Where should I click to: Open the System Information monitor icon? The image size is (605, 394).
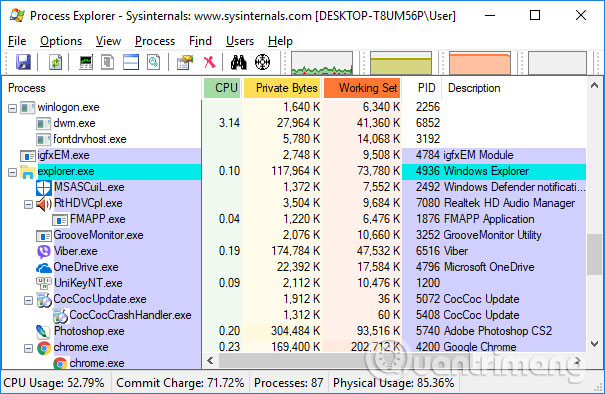pyautogui.click(x=86, y=62)
